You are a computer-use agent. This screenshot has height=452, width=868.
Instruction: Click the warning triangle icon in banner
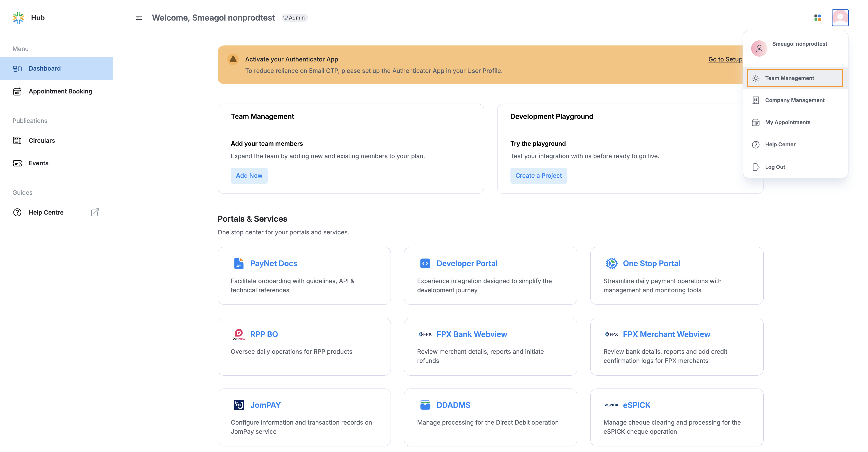click(233, 60)
